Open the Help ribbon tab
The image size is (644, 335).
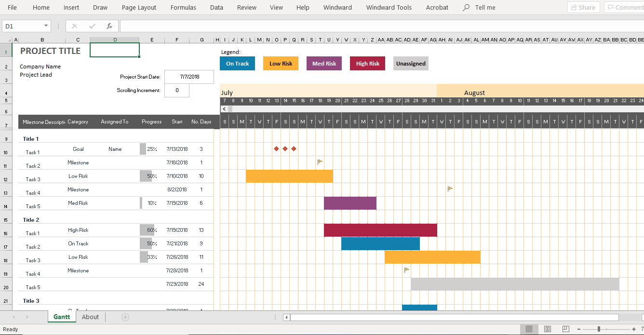coord(303,8)
